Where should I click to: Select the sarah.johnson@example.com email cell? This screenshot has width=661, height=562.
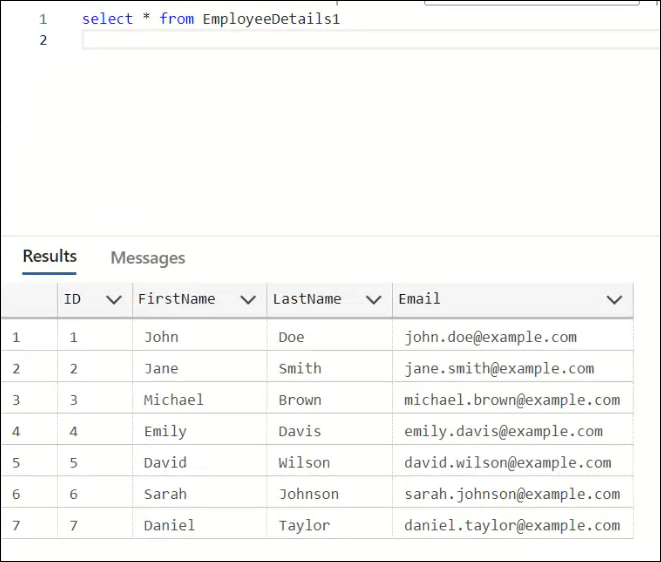513,494
